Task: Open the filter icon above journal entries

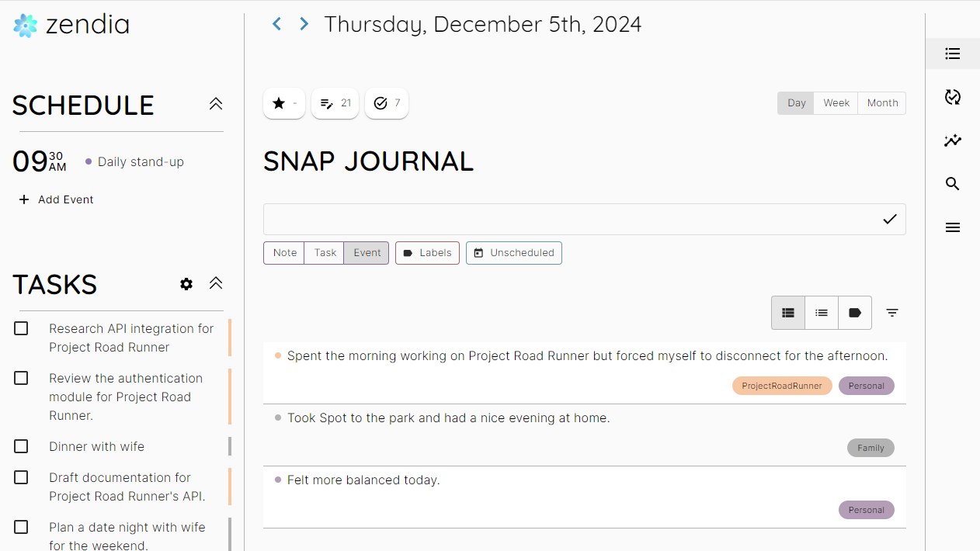Action: point(892,313)
